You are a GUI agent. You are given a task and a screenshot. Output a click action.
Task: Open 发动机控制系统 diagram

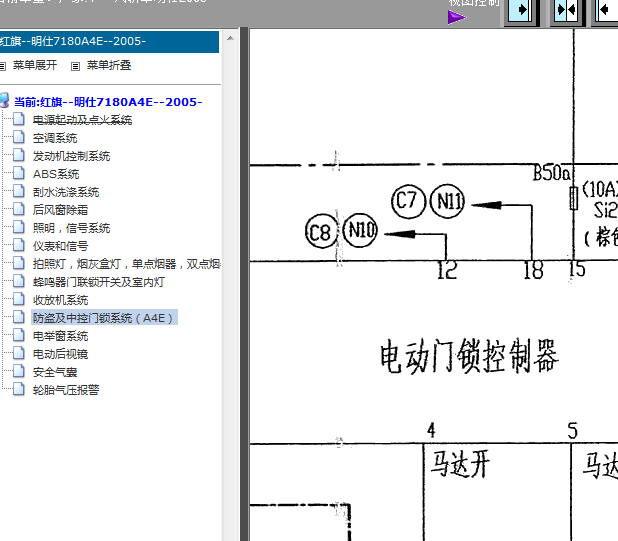click(x=71, y=156)
